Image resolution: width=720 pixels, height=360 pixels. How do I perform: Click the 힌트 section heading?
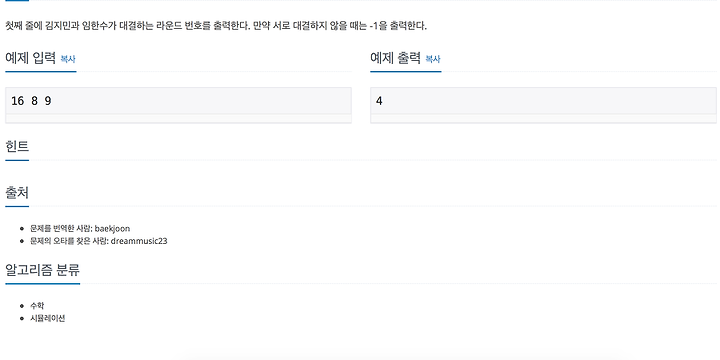17,146
